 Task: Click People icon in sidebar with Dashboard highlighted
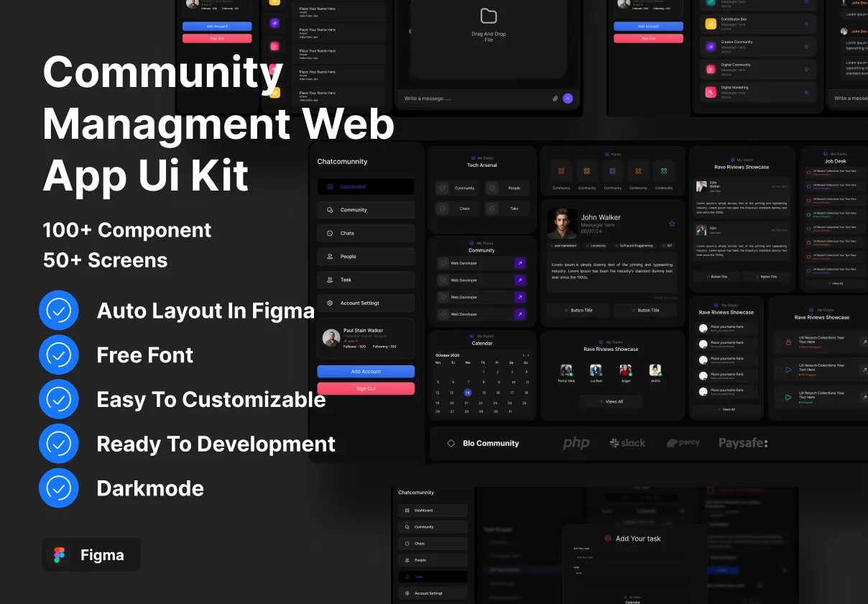tap(330, 257)
